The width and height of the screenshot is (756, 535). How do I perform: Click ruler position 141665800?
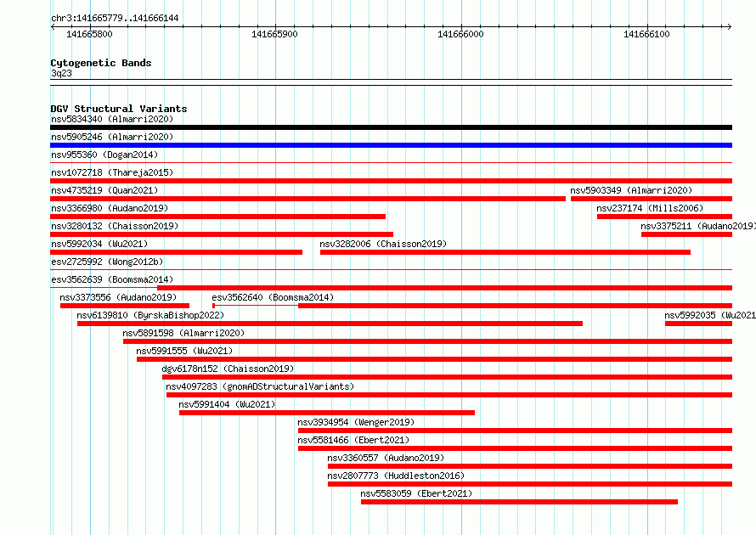click(89, 34)
